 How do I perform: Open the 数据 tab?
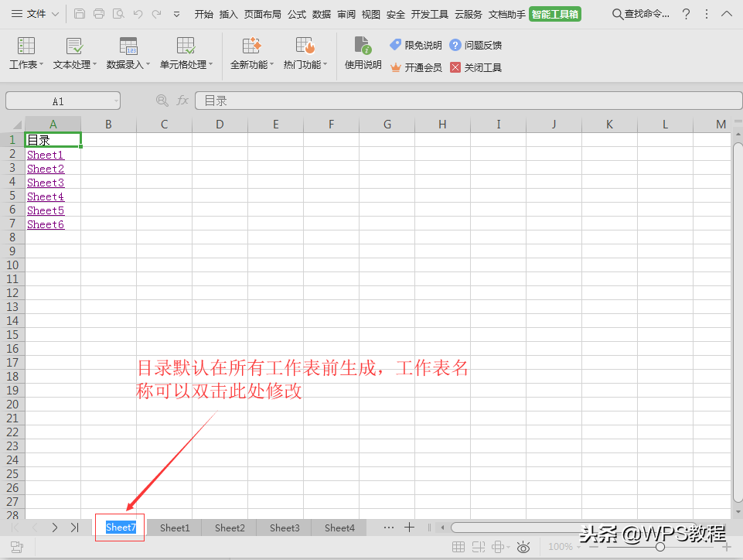point(322,14)
